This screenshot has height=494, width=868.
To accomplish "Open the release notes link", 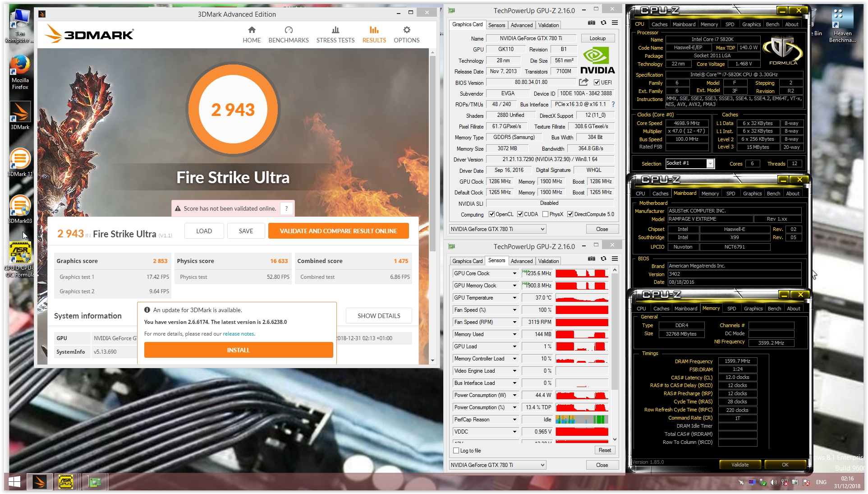I will [239, 334].
